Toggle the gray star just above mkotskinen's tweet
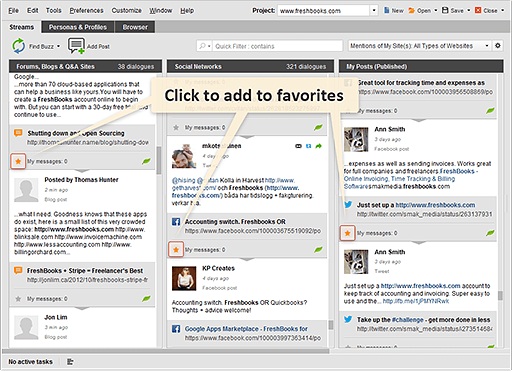512x372 pixels. [176, 128]
